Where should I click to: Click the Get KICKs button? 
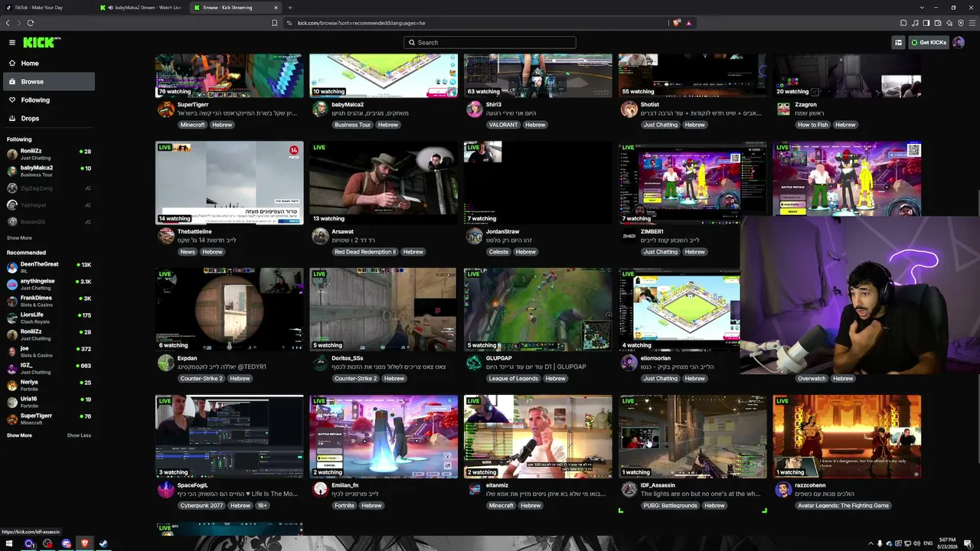tap(929, 43)
